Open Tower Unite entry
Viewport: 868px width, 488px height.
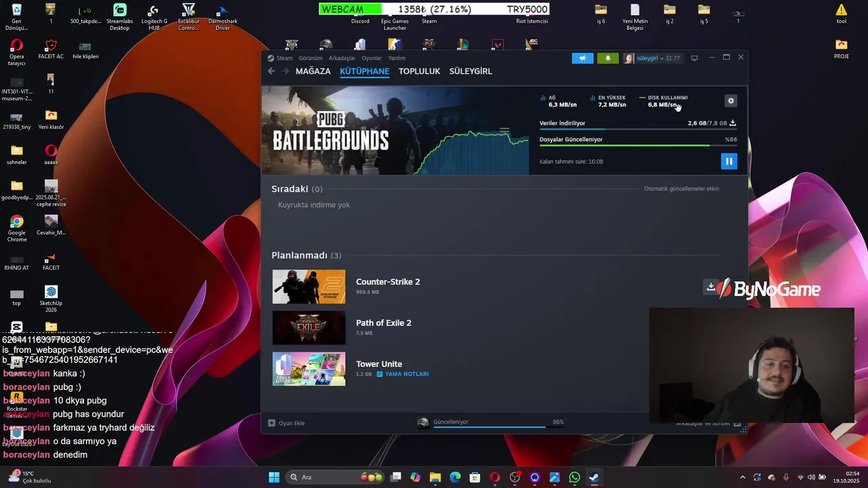(x=379, y=364)
